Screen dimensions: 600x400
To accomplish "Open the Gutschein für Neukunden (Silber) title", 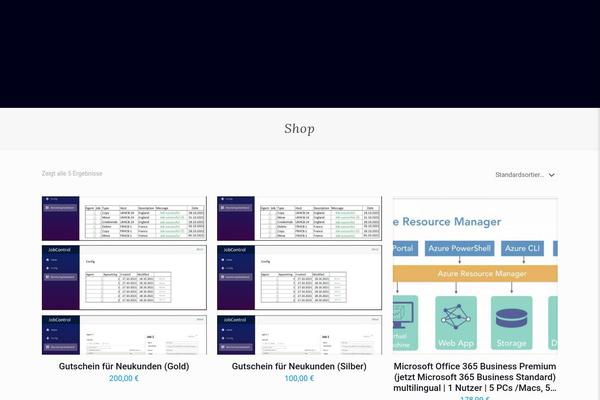I will [299, 366].
